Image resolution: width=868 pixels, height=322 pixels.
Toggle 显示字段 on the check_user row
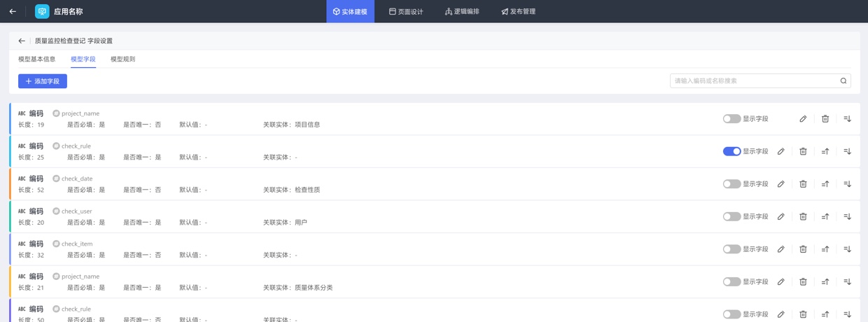coord(731,217)
